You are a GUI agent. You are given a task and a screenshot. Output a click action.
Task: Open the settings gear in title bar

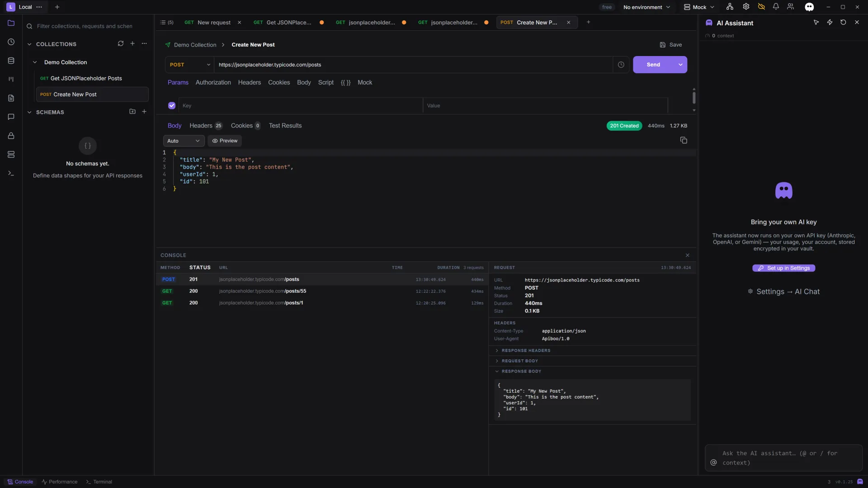click(746, 7)
